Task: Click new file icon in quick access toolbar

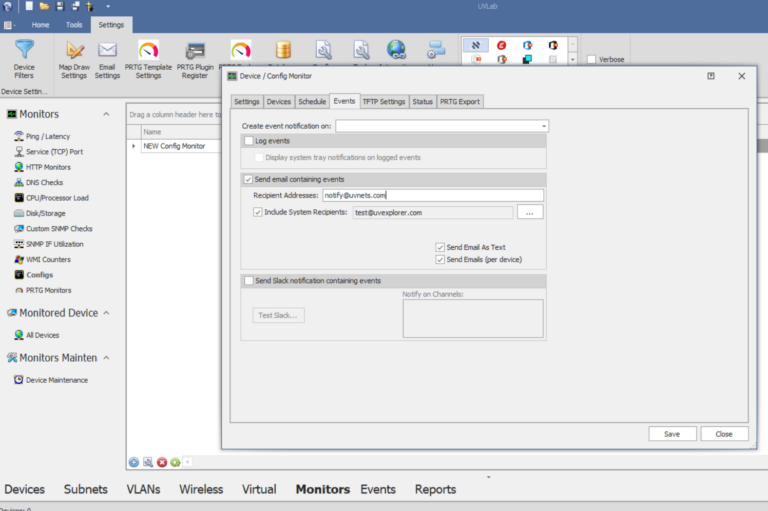Action: tap(29, 6)
